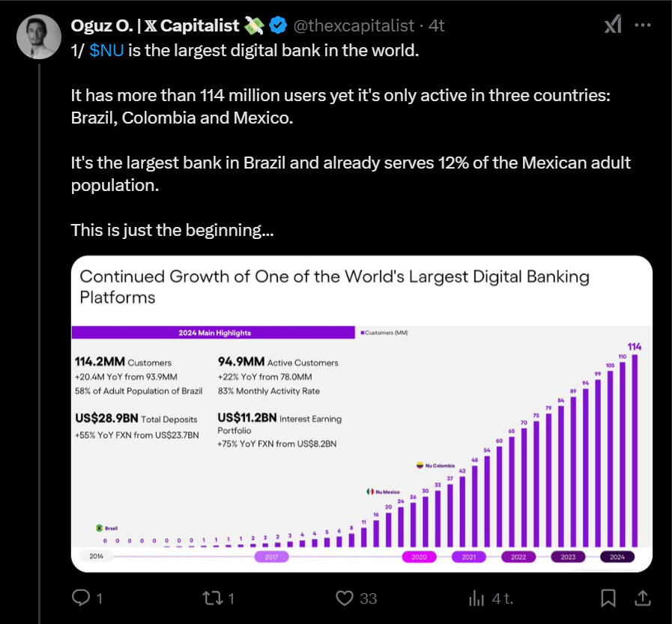Image resolution: width=672 pixels, height=624 pixels.
Task: Open Grok AI icon on tweet
Action: (613, 25)
